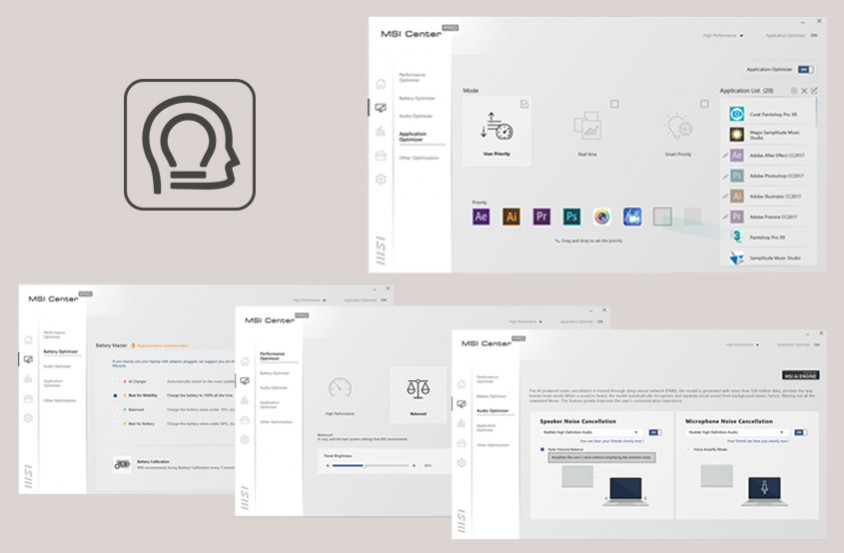This screenshot has width=844, height=553.
Task: Select Premiere (Pr) icon in Priority row
Action: pyautogui.click(x=541, y=216)
